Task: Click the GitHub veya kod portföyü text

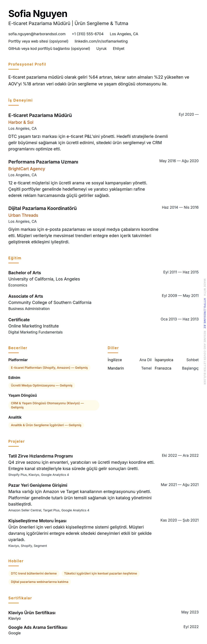Action: tap(49, 48)
